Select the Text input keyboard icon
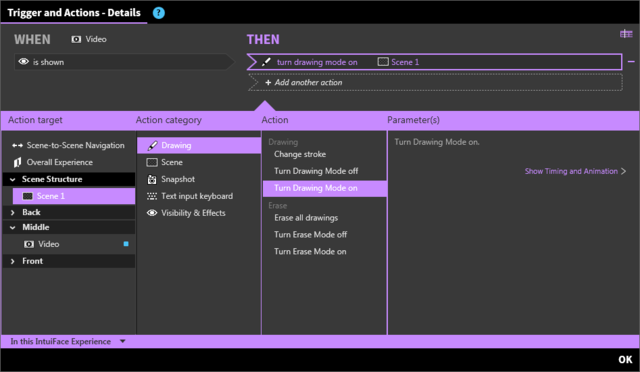The height and width of the screenshot is (372, 640). click(x=152, y=196)
